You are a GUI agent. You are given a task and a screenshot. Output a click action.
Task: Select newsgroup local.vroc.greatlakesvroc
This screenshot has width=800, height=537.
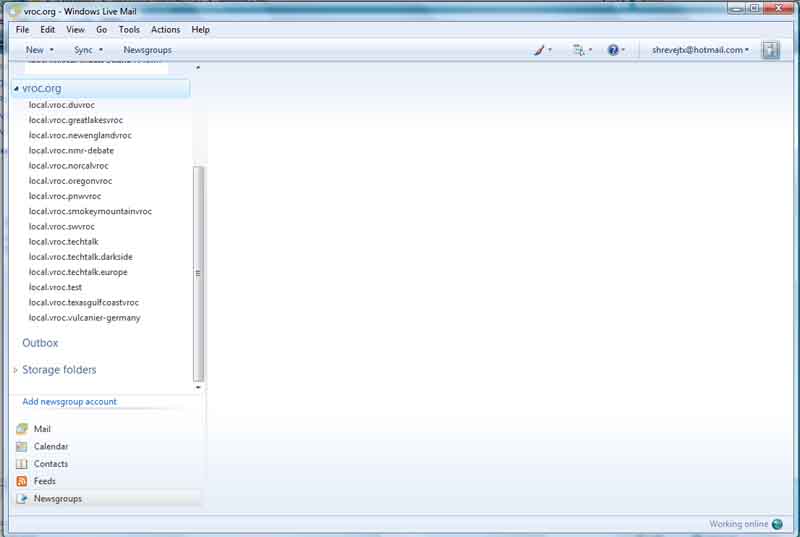coord(76,120)
